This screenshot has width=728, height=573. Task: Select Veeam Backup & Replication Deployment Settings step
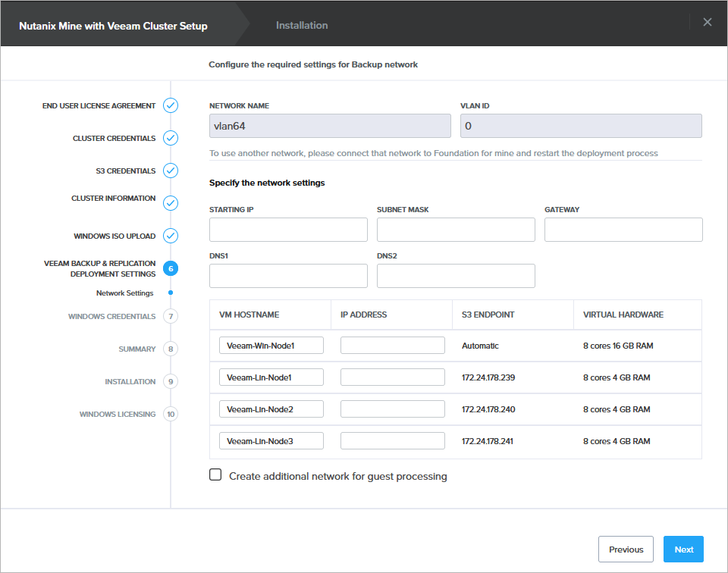tap(100, 268)
